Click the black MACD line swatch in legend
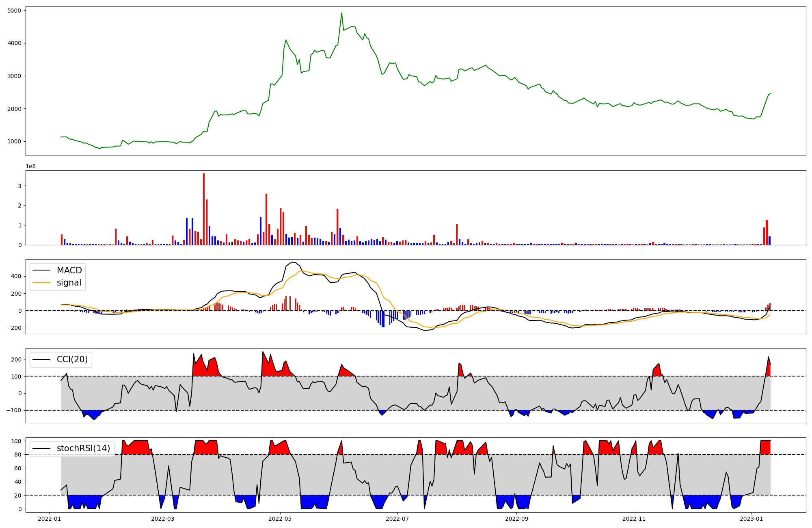Image resolution: width=812 pixels, height=528 pixels. click(x=41, y=270)
